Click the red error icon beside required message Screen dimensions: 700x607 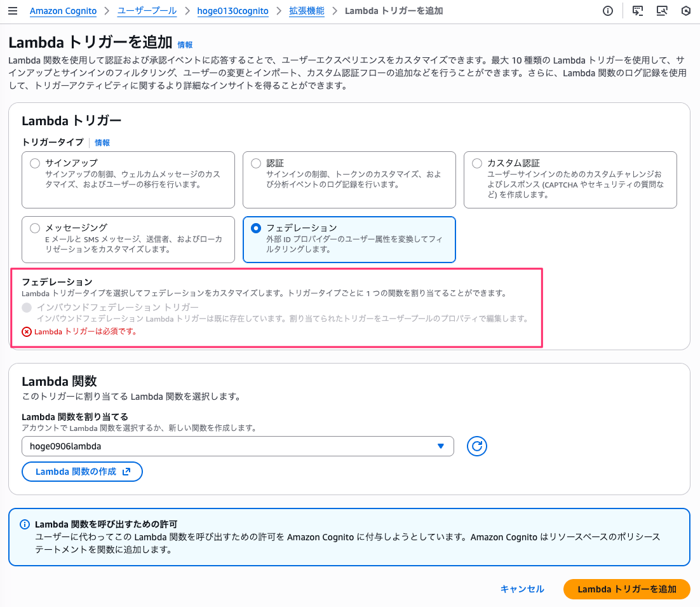point(27,331)
